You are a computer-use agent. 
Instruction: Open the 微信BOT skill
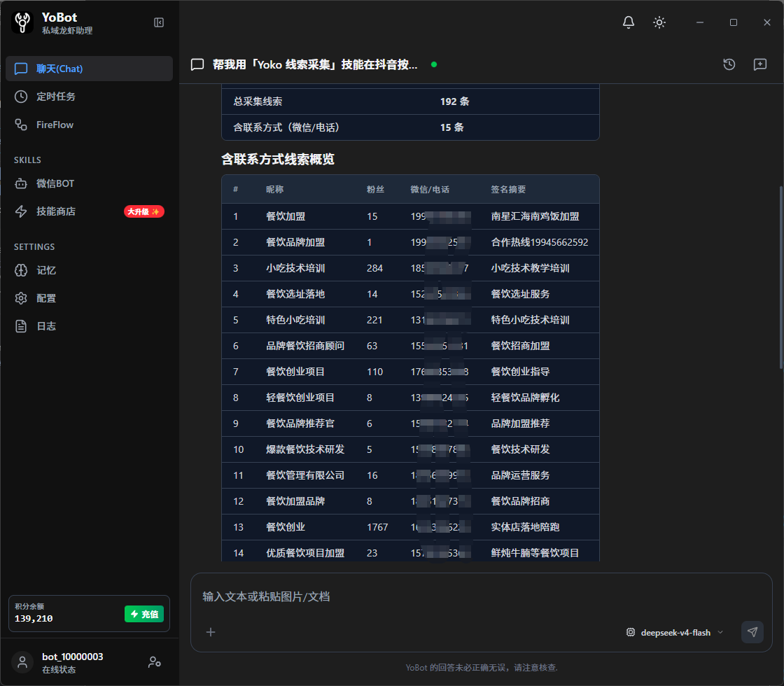(89, 183)
